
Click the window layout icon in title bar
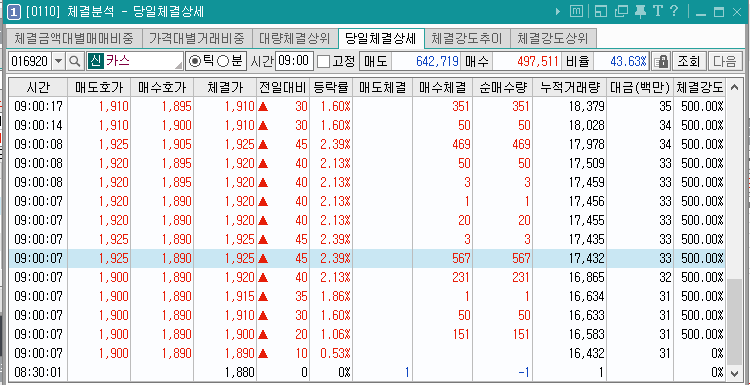601,12
